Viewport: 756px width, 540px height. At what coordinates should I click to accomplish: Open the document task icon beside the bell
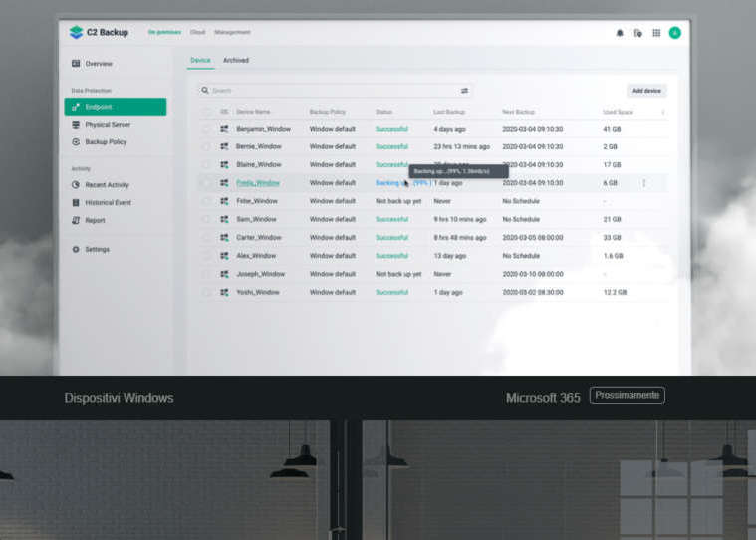click(637, 33)
